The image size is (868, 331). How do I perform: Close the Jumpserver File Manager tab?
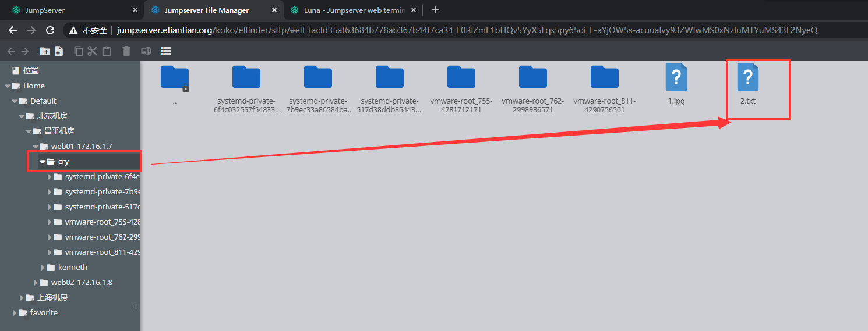pyautogui.click(x=274, y=10)
